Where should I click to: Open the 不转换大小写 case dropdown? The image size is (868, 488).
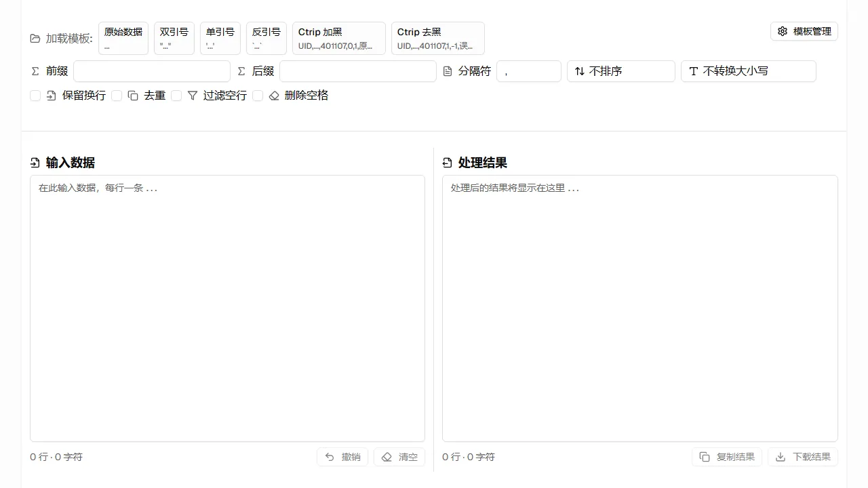point(748,70)
